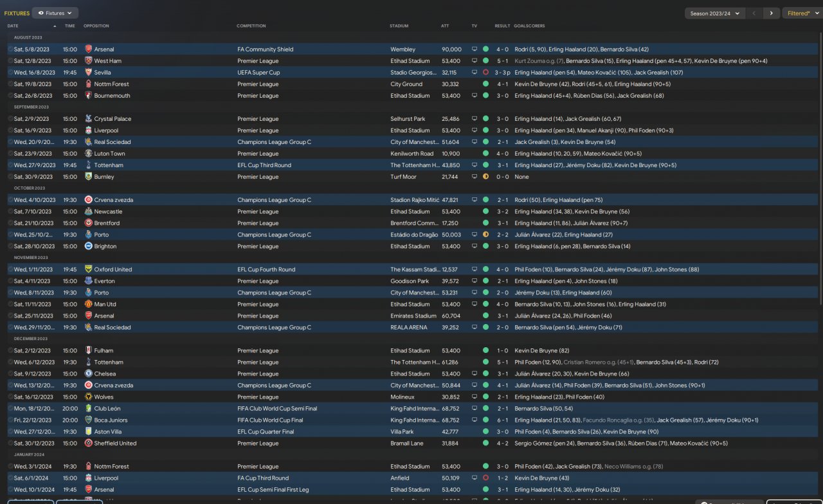
Task: Tick the selection circle for the Chelsea fixture
Action: pyautogui.click(x=10, y=373)
